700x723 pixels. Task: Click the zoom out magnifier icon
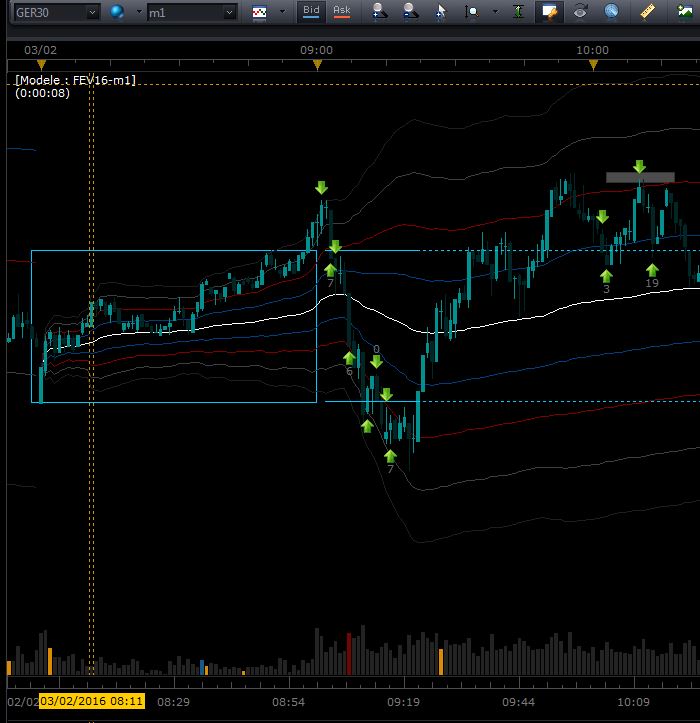click(x=410, y=12)
